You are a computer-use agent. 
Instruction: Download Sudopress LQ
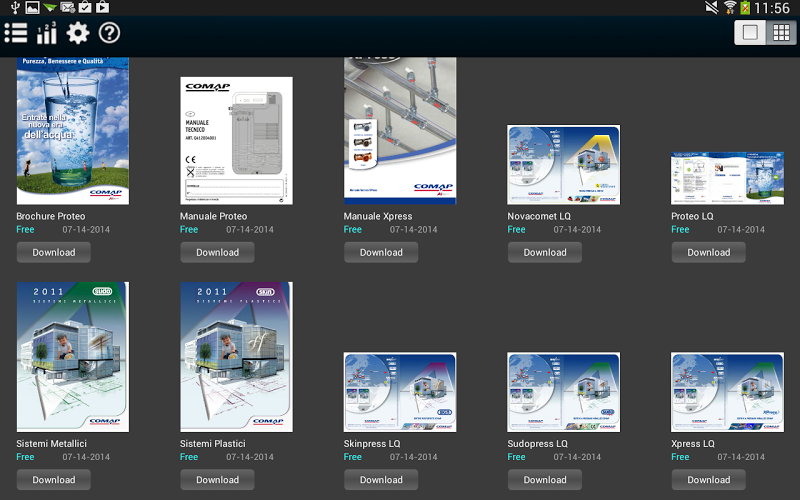545,480
